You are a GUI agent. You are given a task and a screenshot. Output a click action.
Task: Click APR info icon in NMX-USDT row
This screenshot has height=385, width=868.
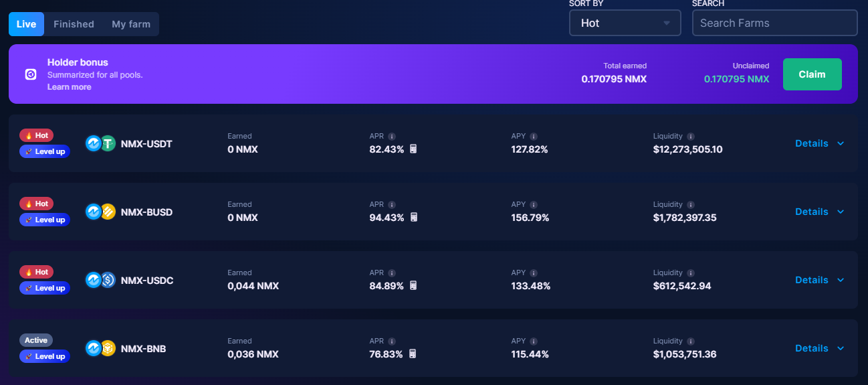[x=392, y=137]
